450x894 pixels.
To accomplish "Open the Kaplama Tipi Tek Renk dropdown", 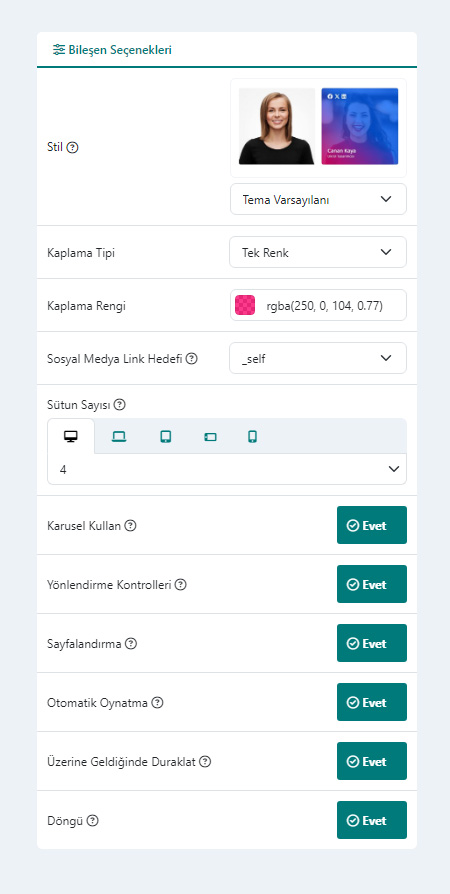I will pos(318,252).
